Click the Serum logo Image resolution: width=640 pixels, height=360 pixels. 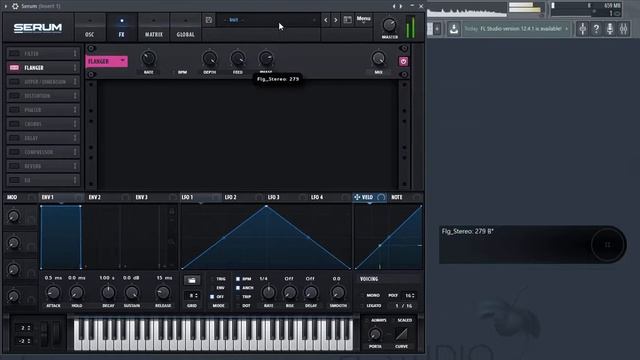pyautogui.click(x=38, y=28)
